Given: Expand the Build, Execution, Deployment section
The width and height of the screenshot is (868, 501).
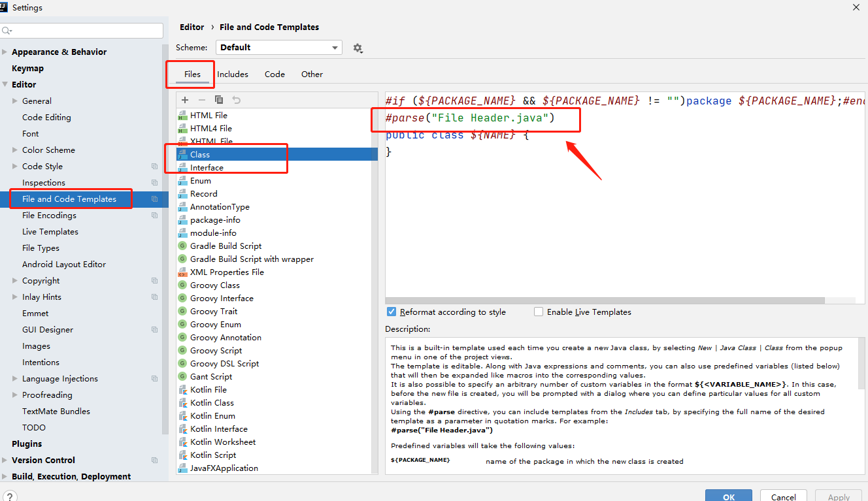Looking at the screenshot, I should pyautogui.click(x=5, y=477).
